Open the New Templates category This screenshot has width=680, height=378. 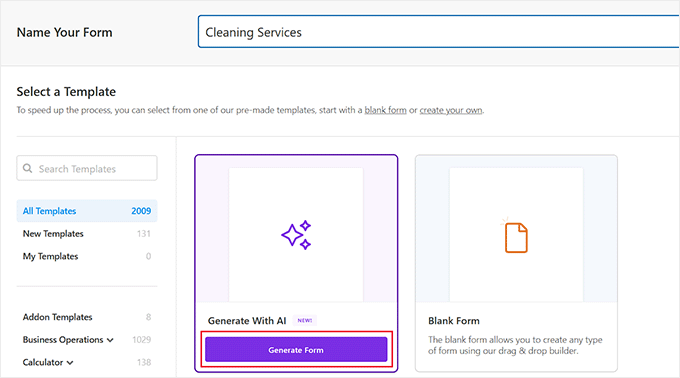click(87, 234)
